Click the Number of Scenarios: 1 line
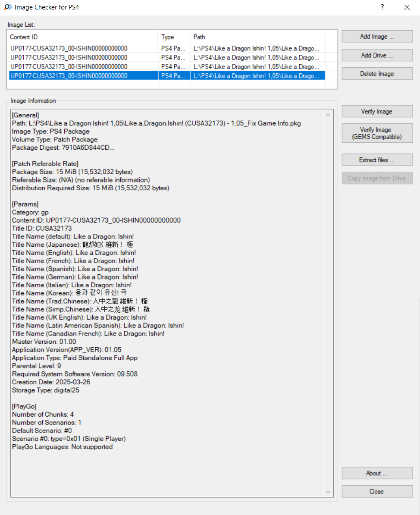This screenshot has height=515, width=420. pos(47,423)
